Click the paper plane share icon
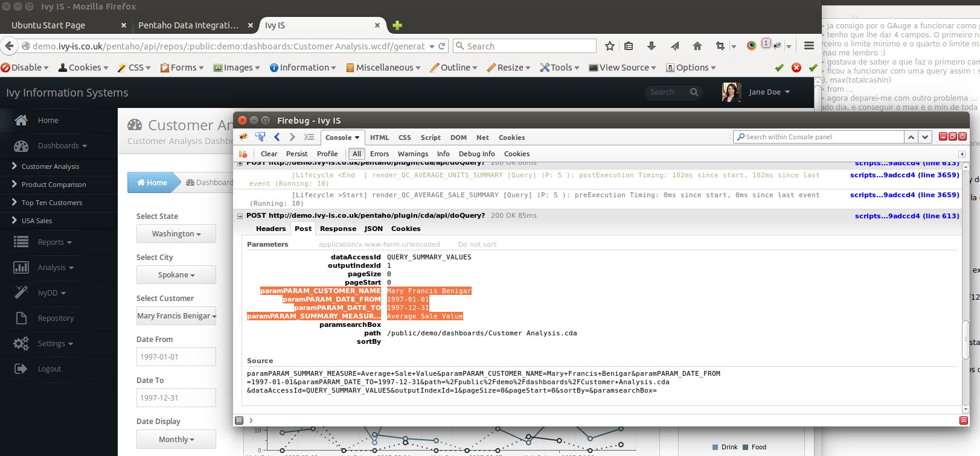 [674, 46]
